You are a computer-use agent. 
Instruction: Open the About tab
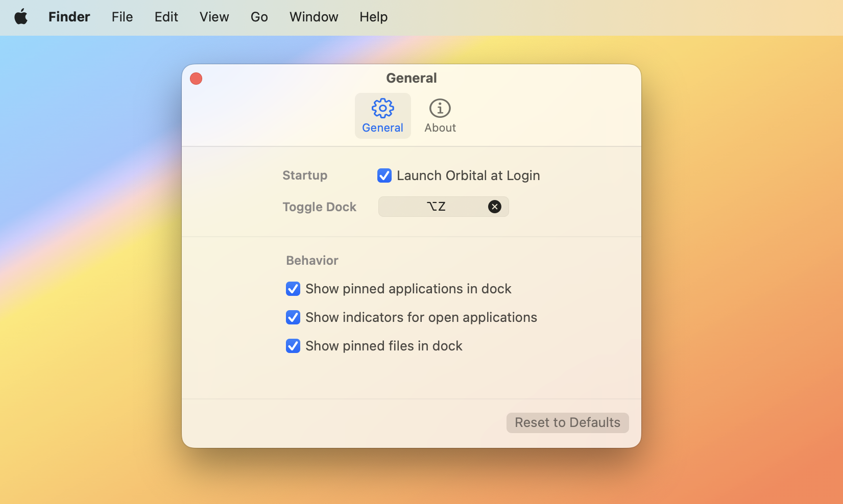pos(440,116)
